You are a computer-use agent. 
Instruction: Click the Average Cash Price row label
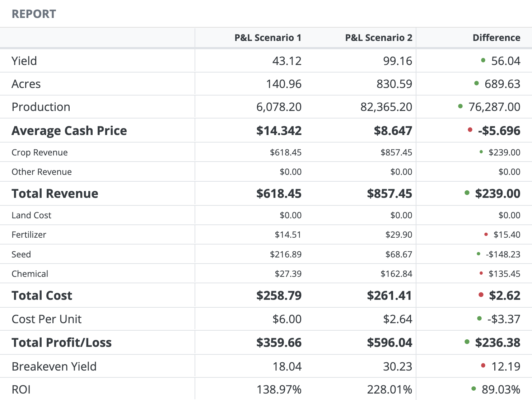(x=69, y=130)
